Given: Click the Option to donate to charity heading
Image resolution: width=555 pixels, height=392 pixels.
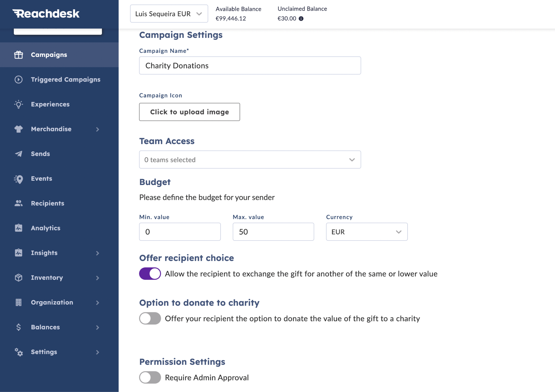Looking at the screenshot, I should (199, 303).
